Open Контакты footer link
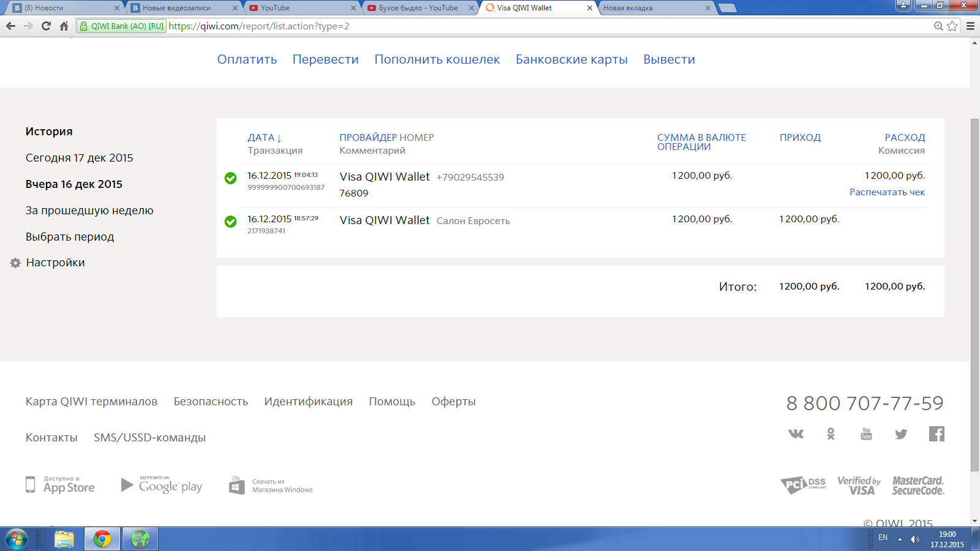Image resolution: width=980 pixels, height=551 pixels. tap(51, 438)
